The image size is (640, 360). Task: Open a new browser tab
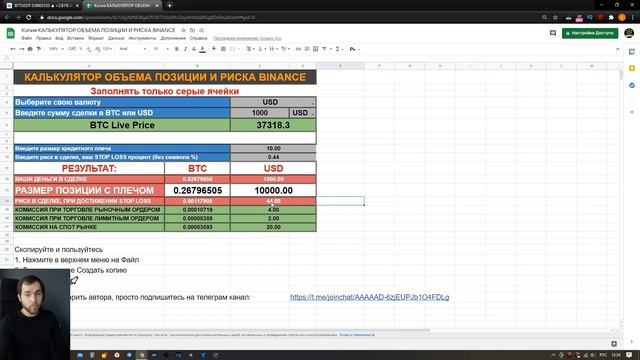pos(169,6)
